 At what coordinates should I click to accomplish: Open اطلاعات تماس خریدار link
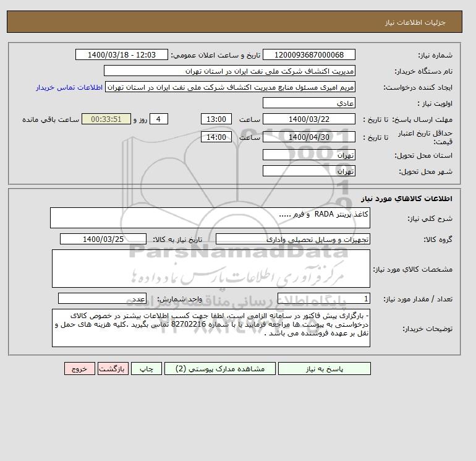pyautogui.click(x=69, y=87)
